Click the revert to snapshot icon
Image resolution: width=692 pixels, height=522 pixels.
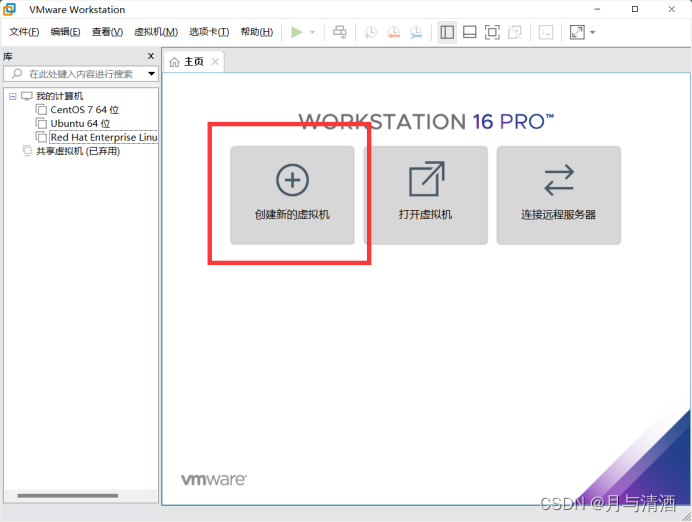point(393,32)
